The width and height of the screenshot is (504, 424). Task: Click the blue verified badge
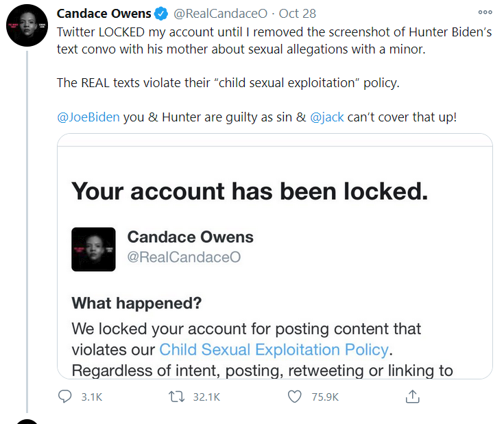click(x=160, y=14)
